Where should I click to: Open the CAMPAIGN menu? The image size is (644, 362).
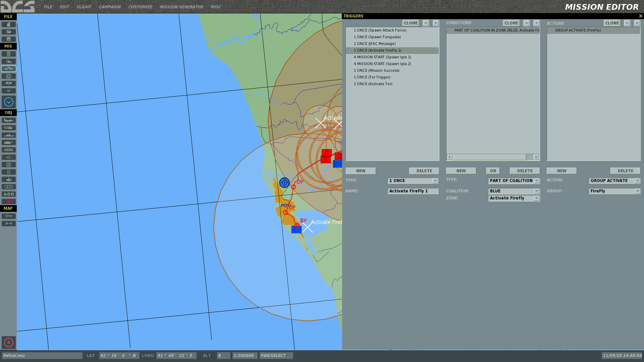[x=110, y=7]
